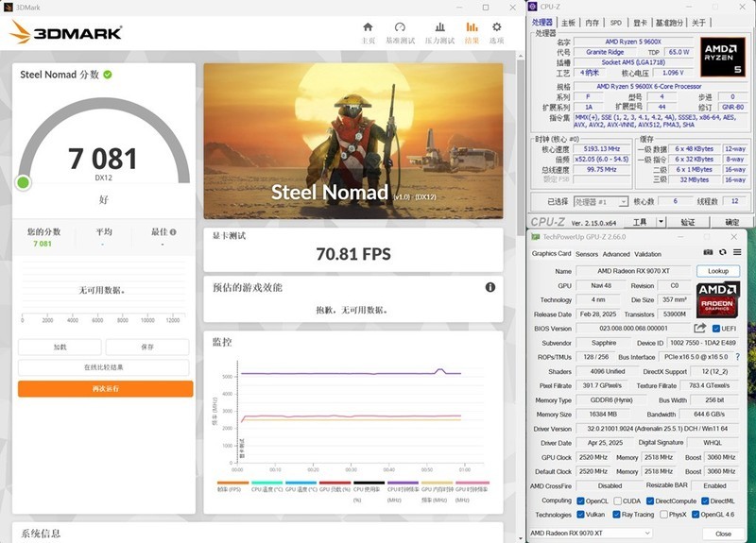Open the options (选项) gear icon
This screenshot has height=543, width=756.
[497, 27]
